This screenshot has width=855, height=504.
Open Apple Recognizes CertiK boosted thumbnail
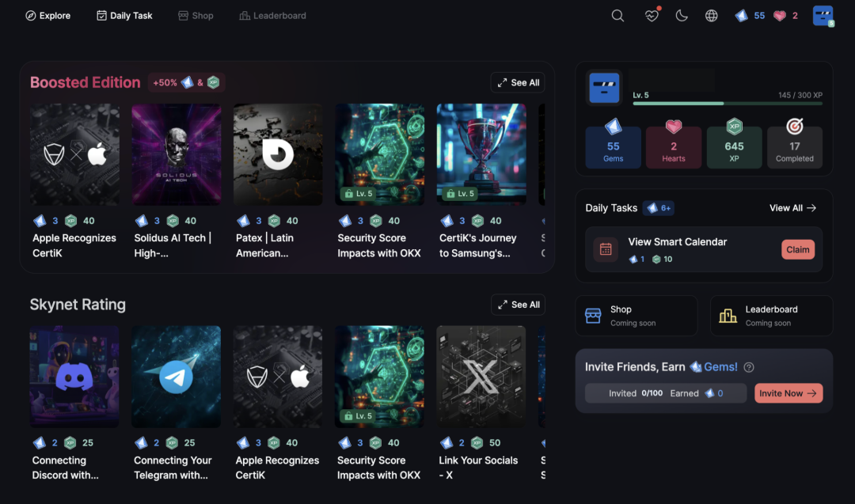pos(74,155)
